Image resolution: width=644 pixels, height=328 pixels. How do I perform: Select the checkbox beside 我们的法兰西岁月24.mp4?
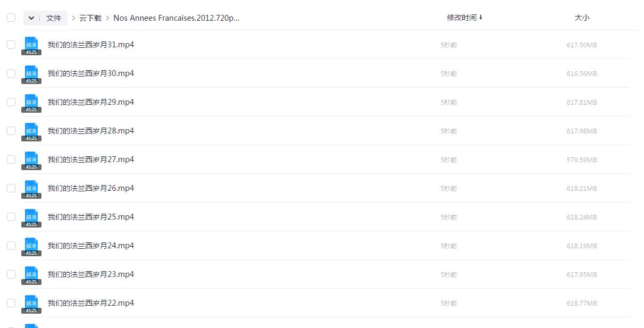(11, 246)
